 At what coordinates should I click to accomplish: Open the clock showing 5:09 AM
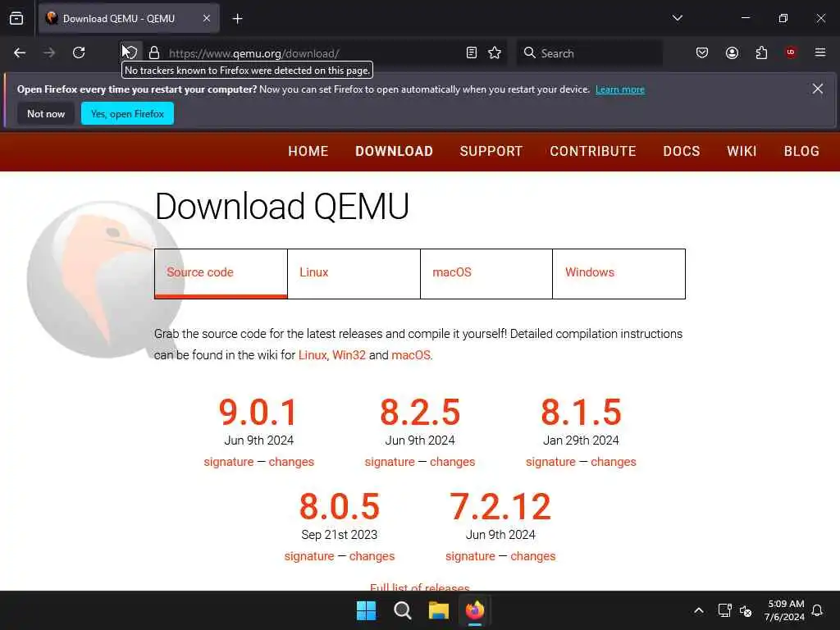point(785,610)
